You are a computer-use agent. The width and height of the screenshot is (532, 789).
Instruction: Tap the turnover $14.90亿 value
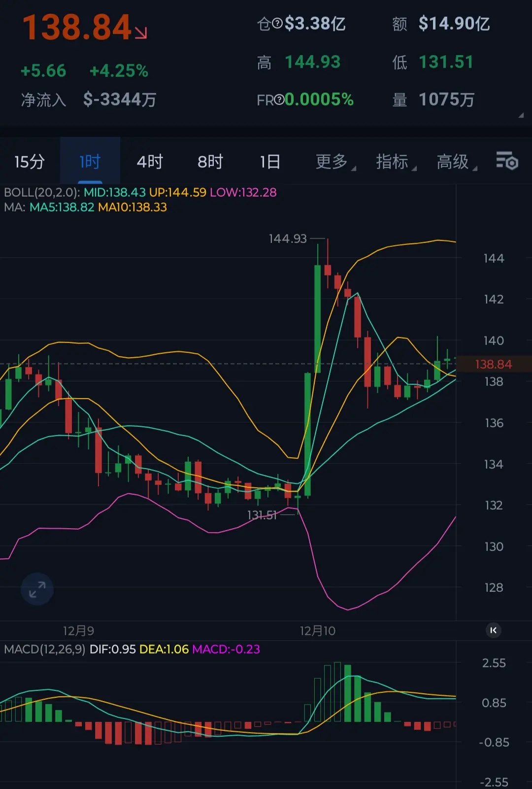[x=454, y=23]
